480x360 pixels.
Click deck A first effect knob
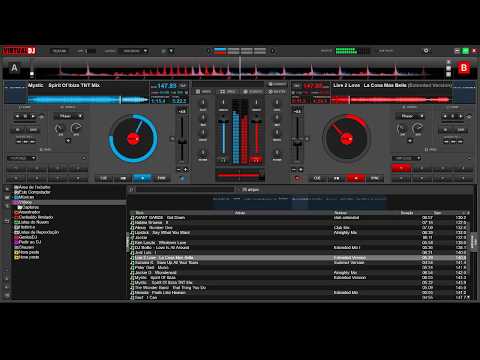point(59,128)
